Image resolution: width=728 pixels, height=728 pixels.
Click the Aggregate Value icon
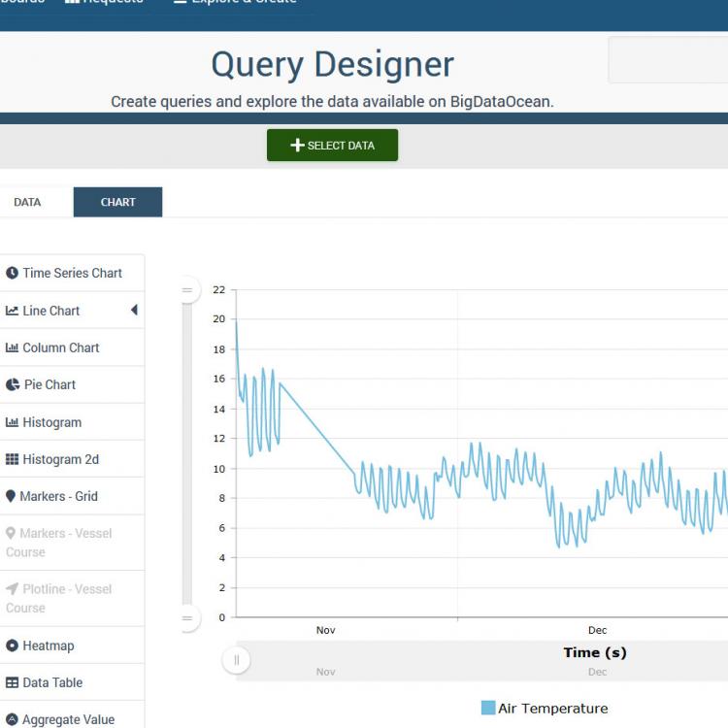coord(12,719)
